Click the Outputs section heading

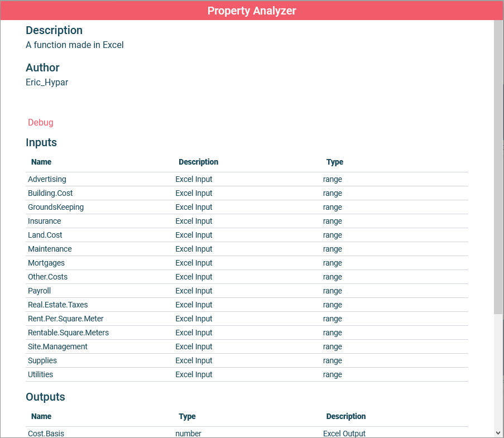click(x=45, y=397)
